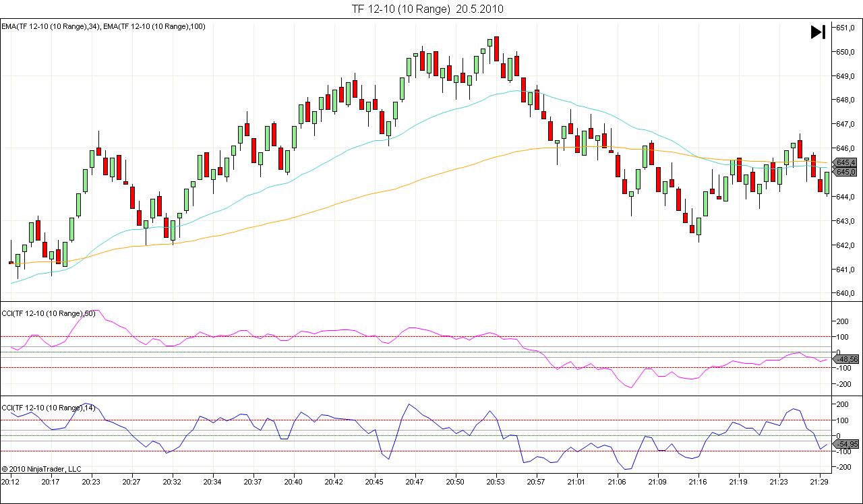
Task: Click the 643,0 price axis label
Action: (846, 221)
